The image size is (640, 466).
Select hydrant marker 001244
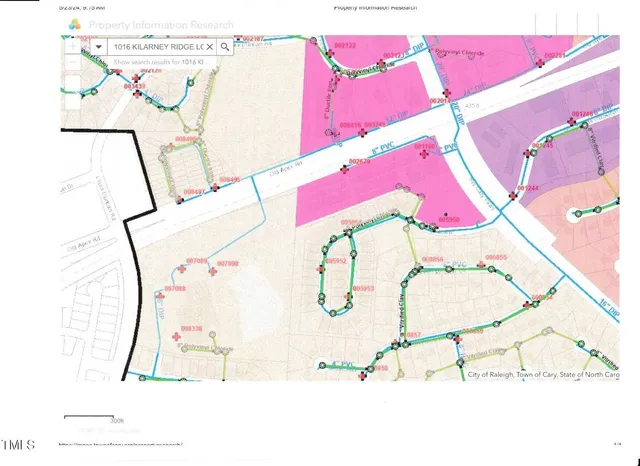(513, 195)
